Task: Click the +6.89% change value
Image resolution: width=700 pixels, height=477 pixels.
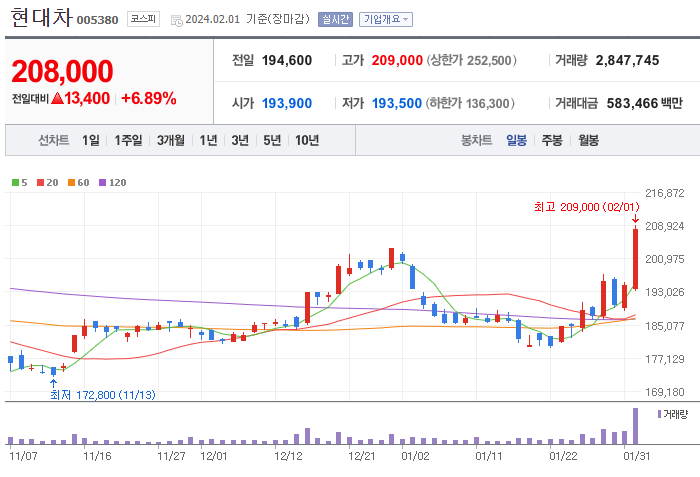Action: tap(149, 98)
